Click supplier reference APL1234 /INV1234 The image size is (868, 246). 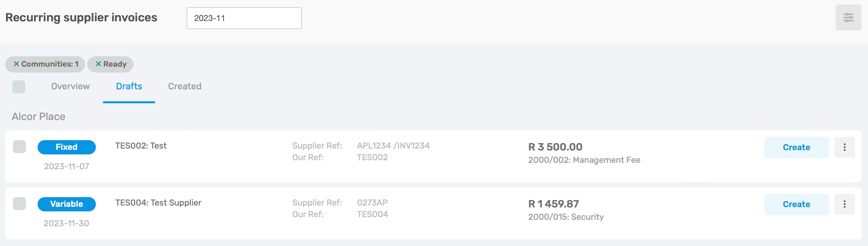393,146
